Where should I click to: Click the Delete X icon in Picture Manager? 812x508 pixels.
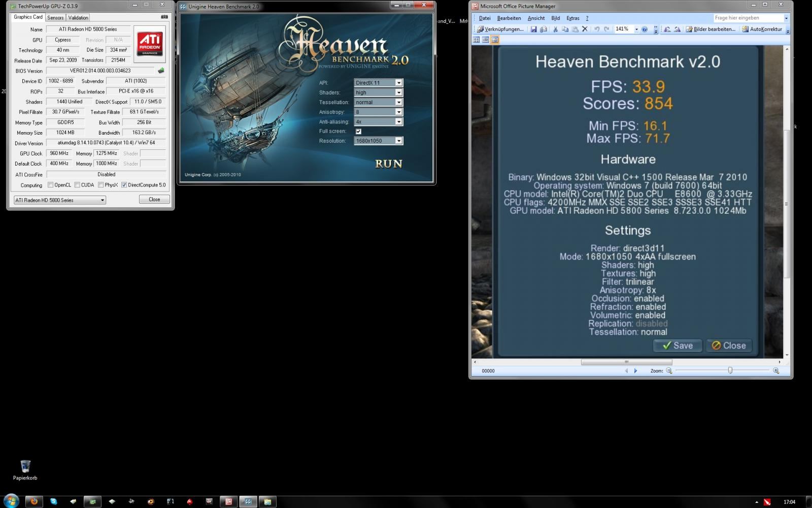tap(585, 29)
